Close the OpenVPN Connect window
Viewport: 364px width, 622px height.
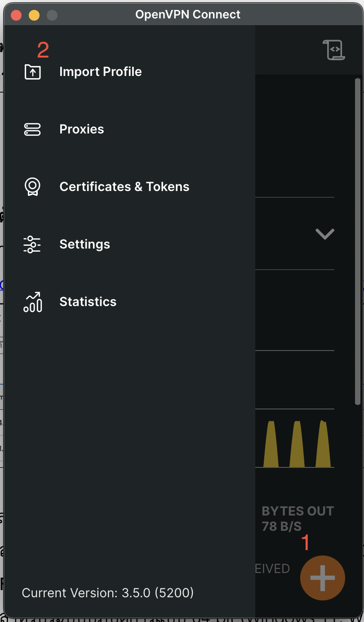tap(17, 15)
